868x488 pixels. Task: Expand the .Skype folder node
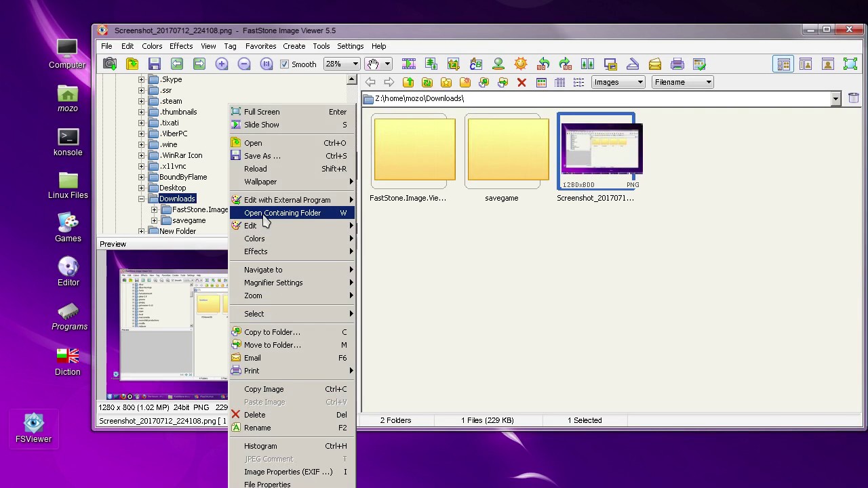click(x=141, y=79)
